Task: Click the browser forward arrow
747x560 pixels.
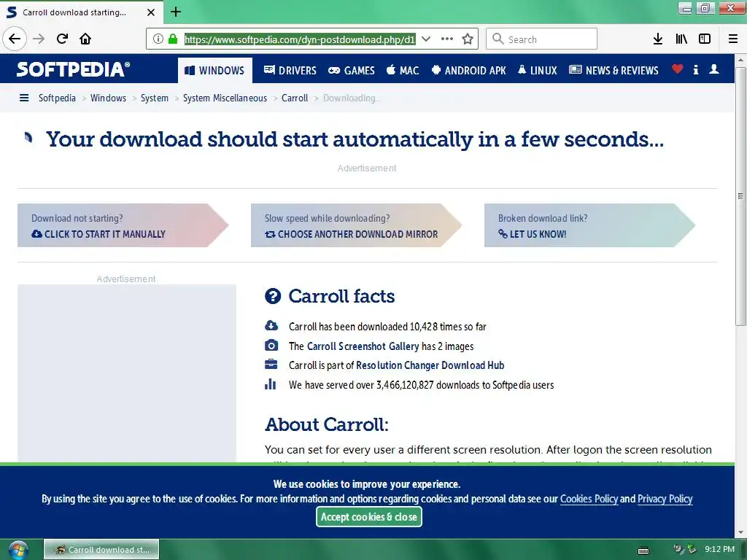Action: click(x=39, y=39)
